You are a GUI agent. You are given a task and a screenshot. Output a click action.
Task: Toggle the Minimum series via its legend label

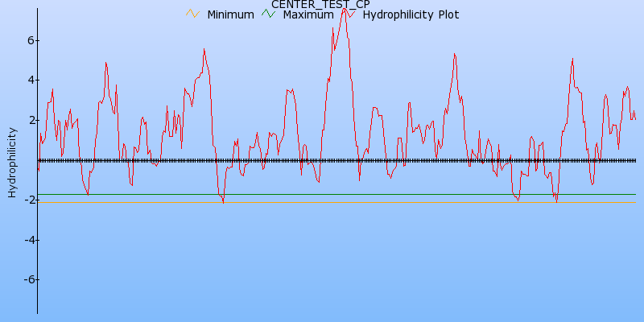[x=230, y=14]
